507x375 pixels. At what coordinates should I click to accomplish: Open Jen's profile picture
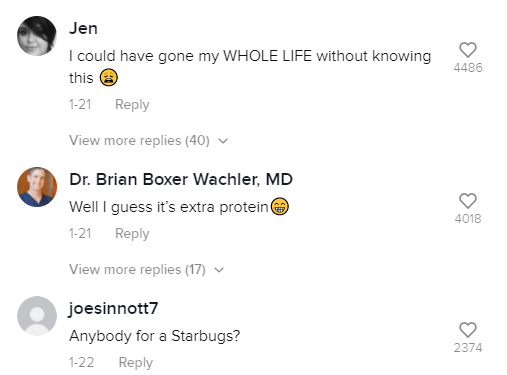click(x=37, y=36)
